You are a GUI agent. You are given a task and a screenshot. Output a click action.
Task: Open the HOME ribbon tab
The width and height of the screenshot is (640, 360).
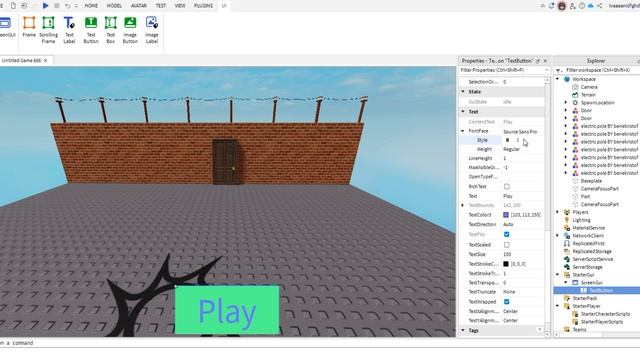click(91, 6)
